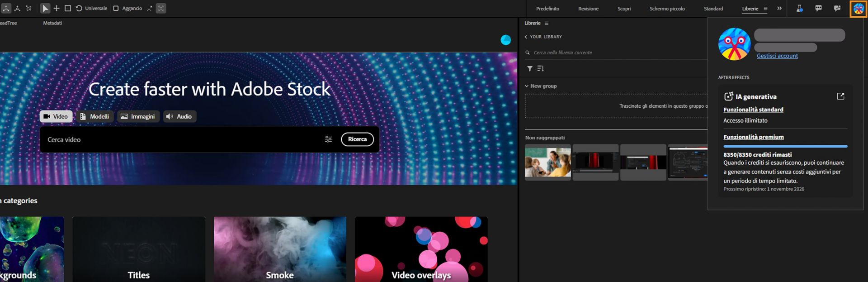868x282 pixels.
Task: Expand the workspace overflow double-chevron
Action: tap(779, 8)
